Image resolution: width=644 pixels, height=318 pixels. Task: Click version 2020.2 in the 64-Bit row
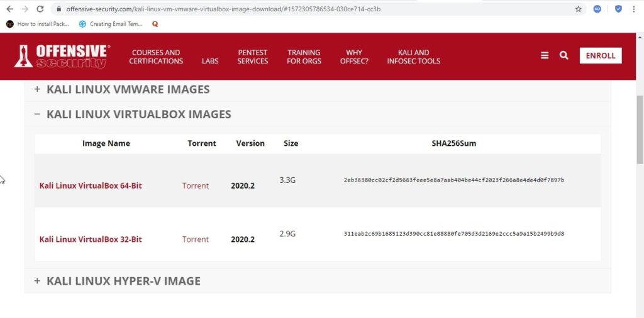pos(243,186)
